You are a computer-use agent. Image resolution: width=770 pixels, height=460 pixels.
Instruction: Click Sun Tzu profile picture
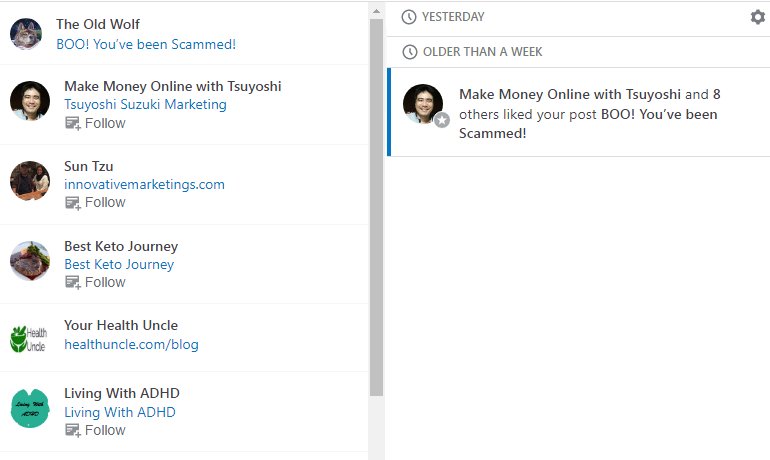point(30,181)
